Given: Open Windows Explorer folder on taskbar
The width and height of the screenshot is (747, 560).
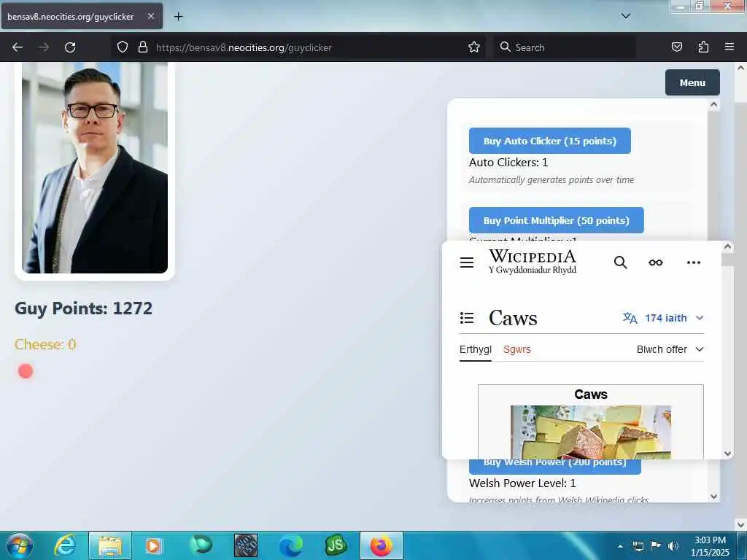Looking at the screenshot, I should pos(110,545).
